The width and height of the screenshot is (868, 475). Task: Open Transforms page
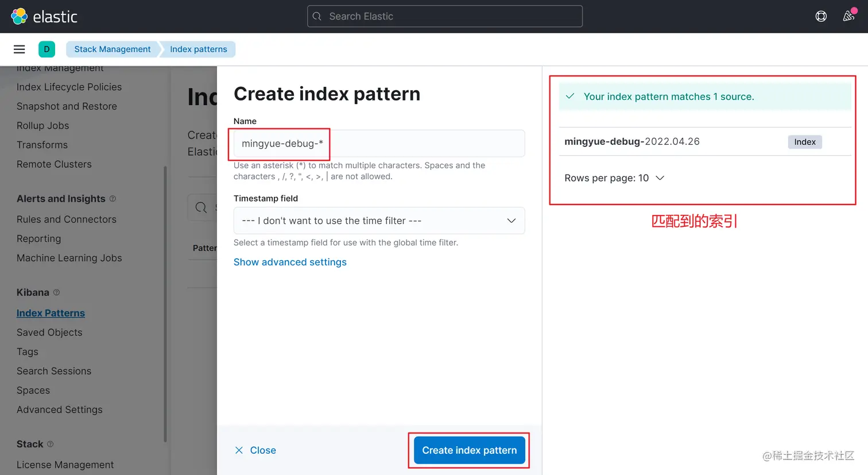pos(42,145)
